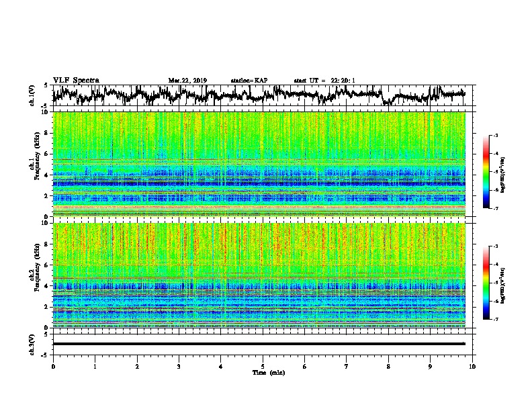Click the "2" kHz tick of ch.1 frequency axis
The image size is (532, 411).
(x=47, y=195)
